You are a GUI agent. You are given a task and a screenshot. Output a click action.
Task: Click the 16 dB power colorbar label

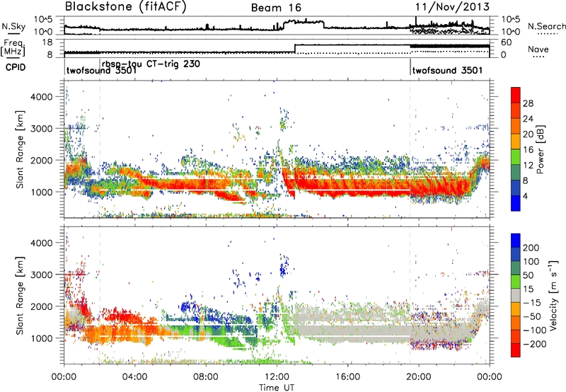(528, 150)
